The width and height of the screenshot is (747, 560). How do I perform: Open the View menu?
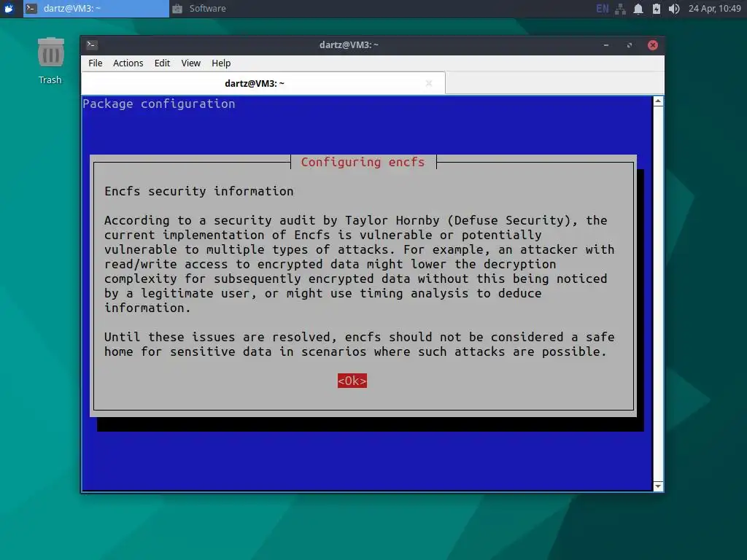click(190, 63)
